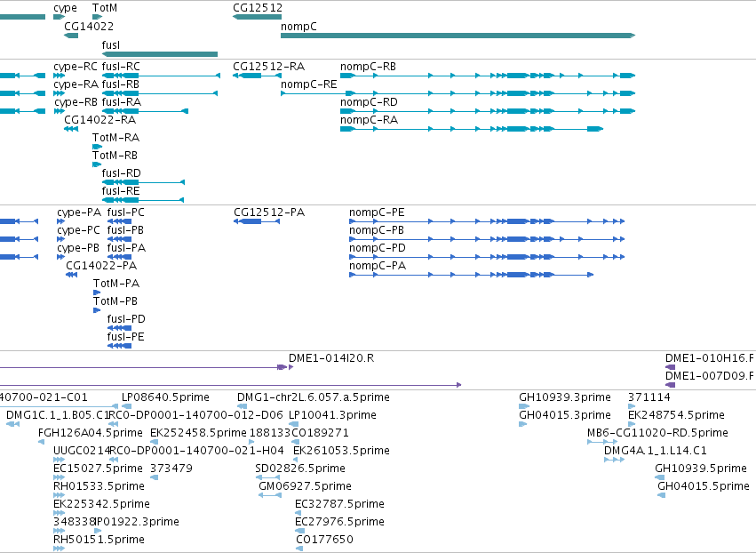Viewport: 756px width, 553px height.
Task: Select clone end DME1-007D09.F
Action: click(670, 385)
